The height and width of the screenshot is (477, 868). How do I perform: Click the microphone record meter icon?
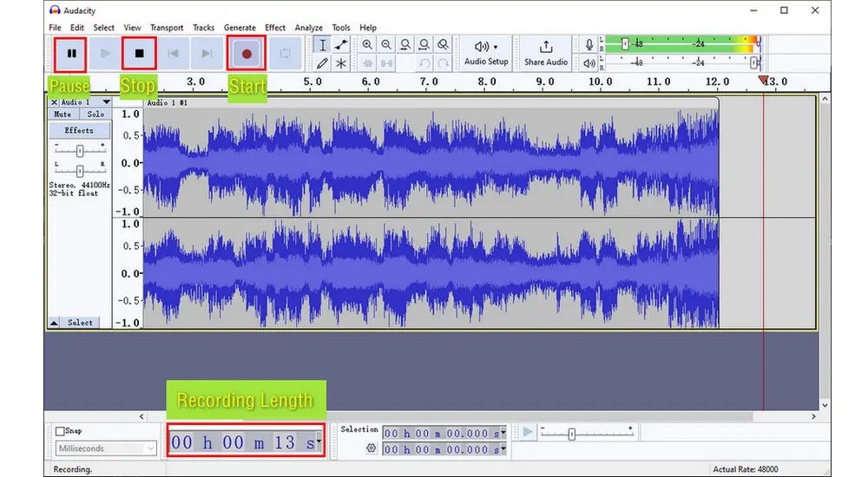point(589,45)
